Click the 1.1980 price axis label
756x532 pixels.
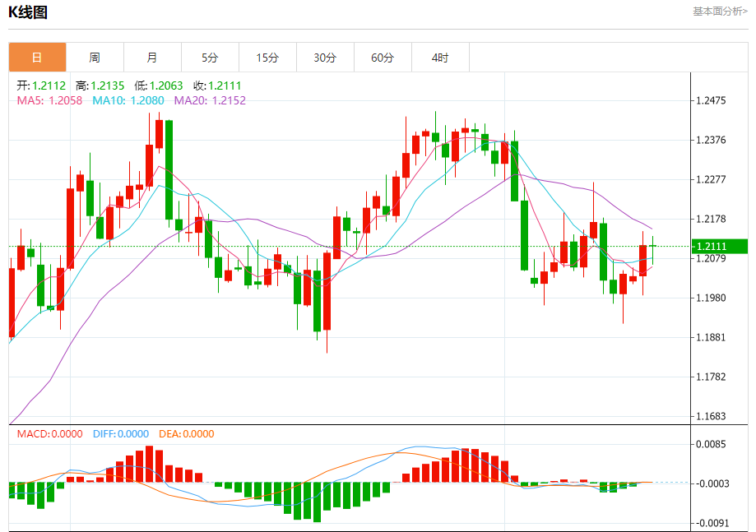click(711, 298)
